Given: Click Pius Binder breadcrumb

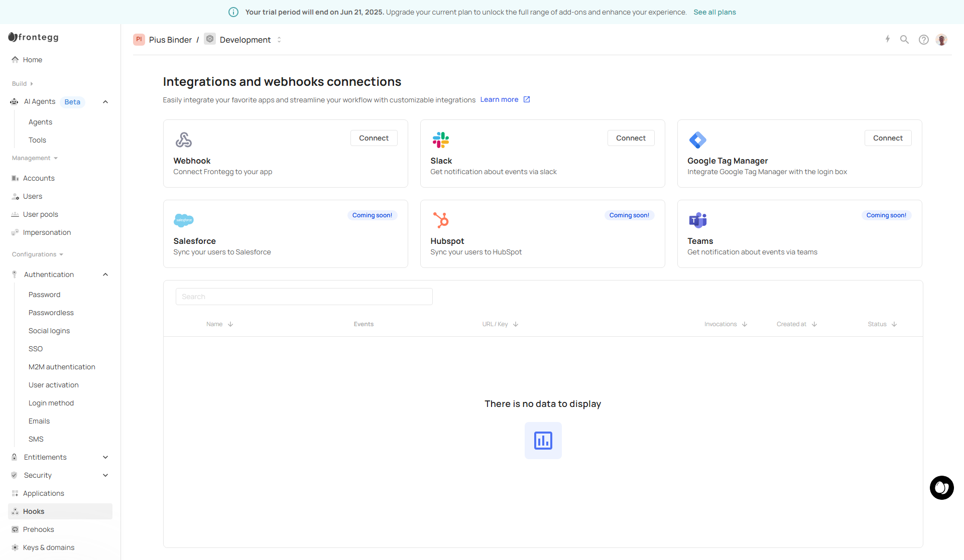Looking at the screenshot, I should pos(170,40).
